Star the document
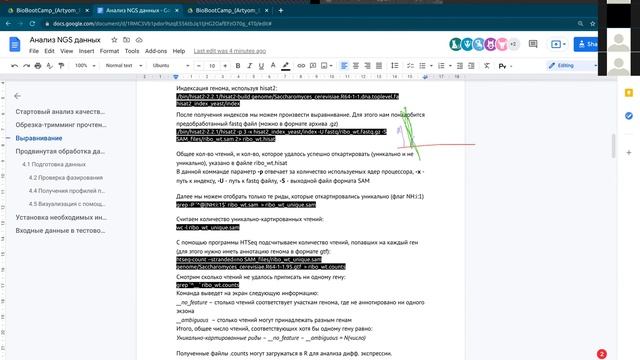Screen dimensions: 640x360 114,40
